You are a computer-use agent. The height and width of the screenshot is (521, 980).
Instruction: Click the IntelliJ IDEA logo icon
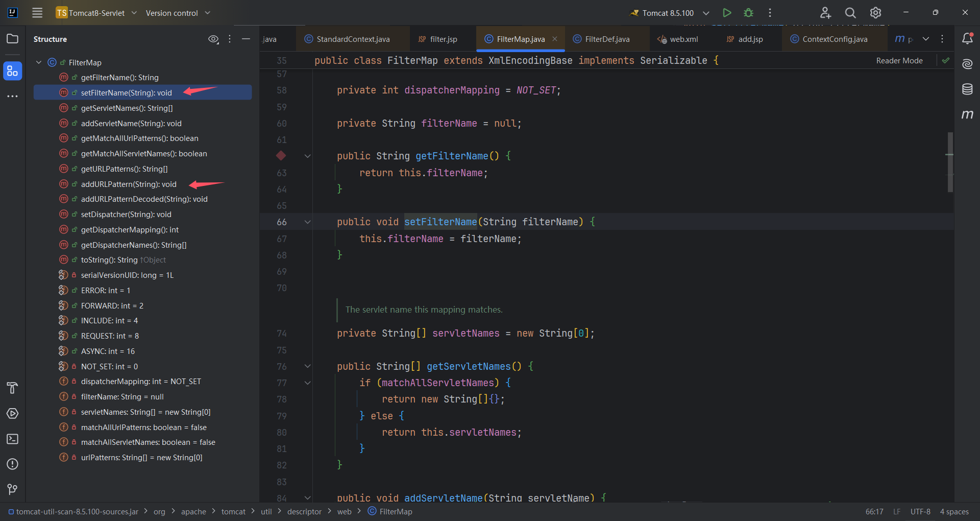pyautogui.click(x=13, y=13)
